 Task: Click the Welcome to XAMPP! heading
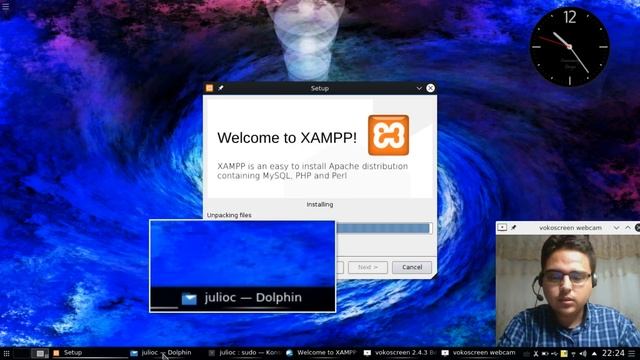(x=287, y=138)
